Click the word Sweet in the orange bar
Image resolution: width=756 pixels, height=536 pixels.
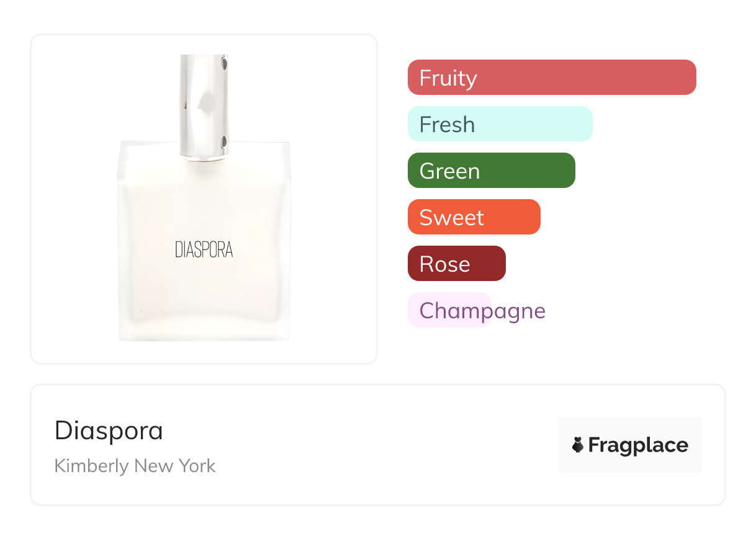pos(451,218)
